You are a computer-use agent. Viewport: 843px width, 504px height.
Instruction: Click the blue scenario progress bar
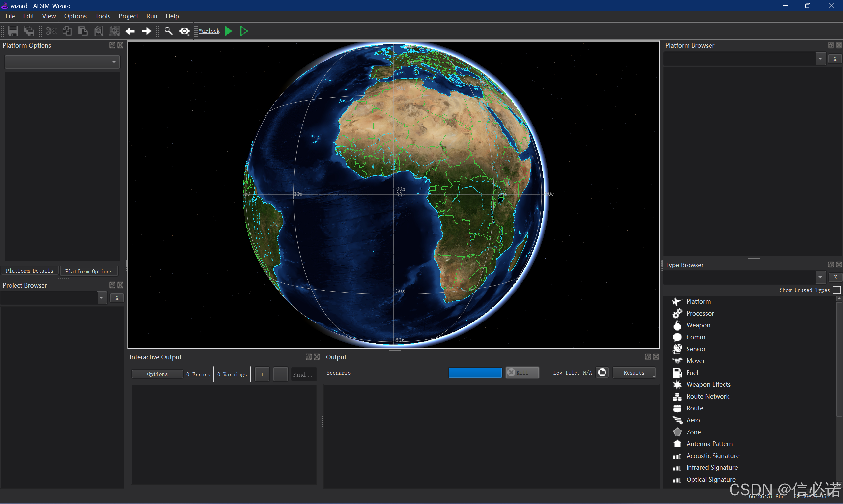coord(475,373)
